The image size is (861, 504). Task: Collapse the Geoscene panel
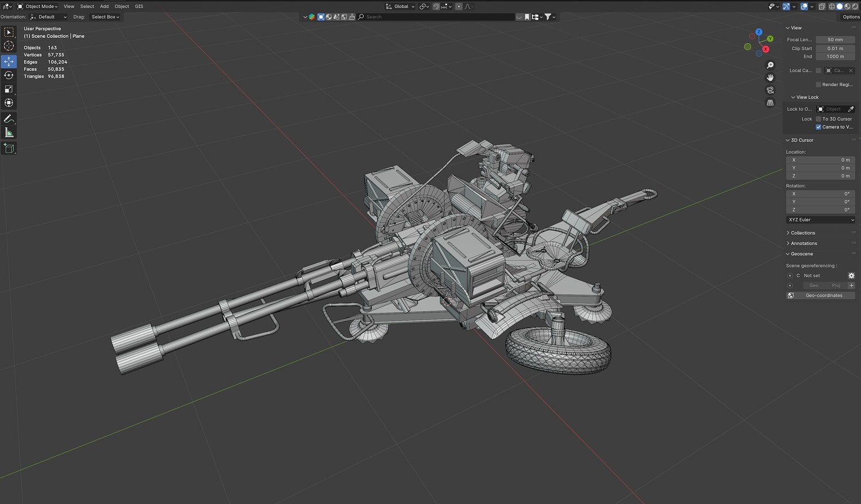(x=800, y=254)
